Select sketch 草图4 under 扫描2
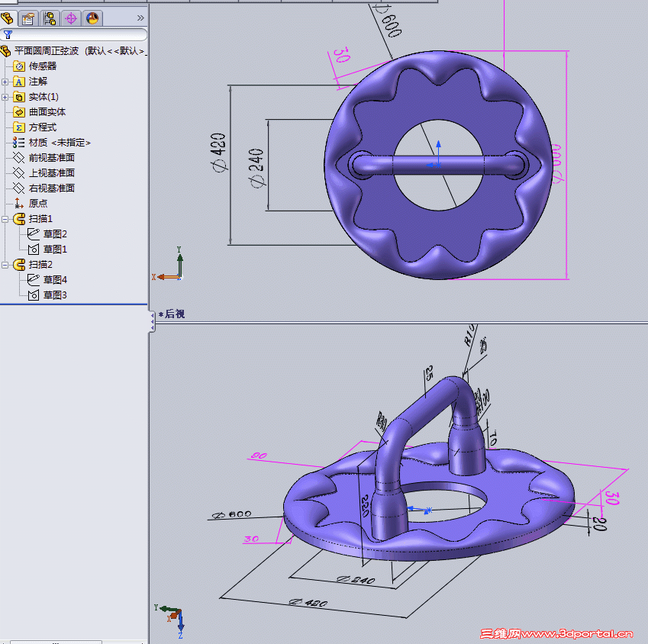This screenshot has width=648, height=644. point(55,280)
